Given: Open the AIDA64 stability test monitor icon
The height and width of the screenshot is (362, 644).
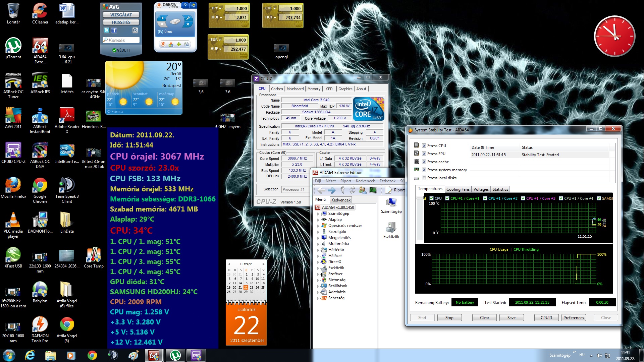Looking at the screenshot, I should [x=373, y=190].
